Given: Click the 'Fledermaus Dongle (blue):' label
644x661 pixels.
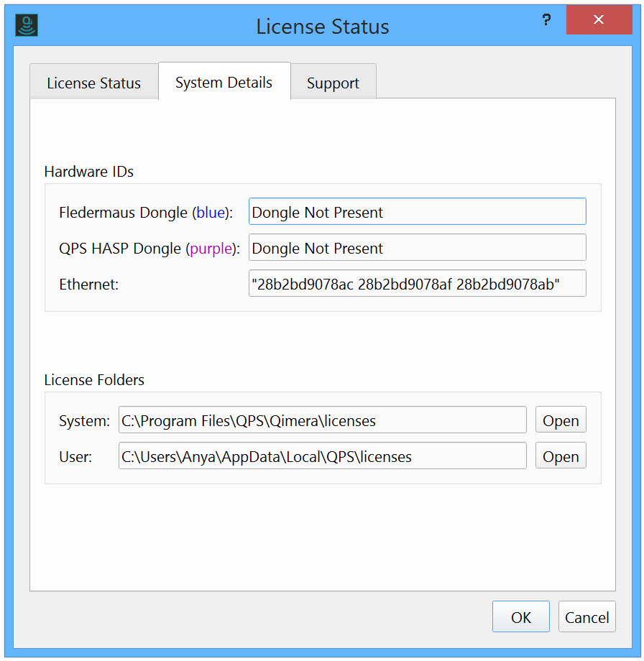Looking at the screenshot, I should coord(146,213).
